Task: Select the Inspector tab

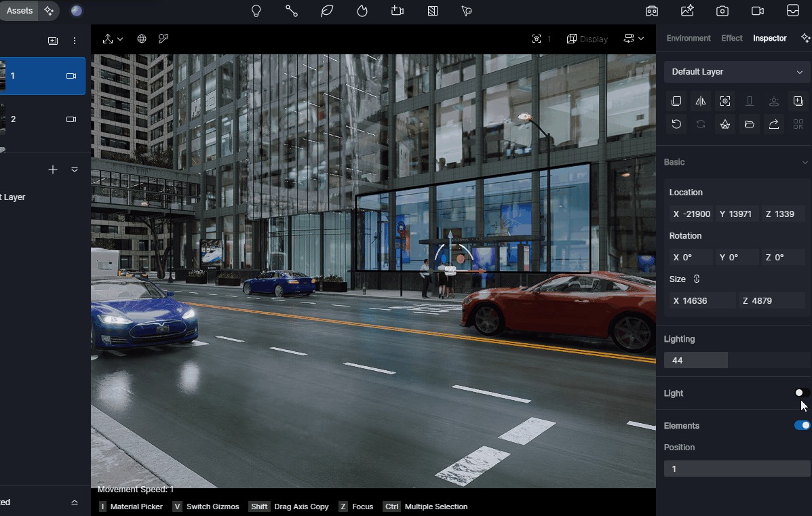Action: 769,38
